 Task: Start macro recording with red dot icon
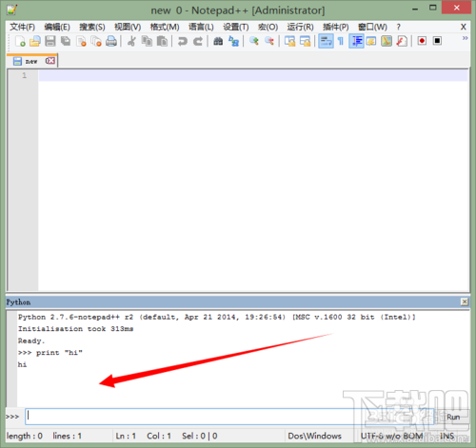[x=422, y=41]
